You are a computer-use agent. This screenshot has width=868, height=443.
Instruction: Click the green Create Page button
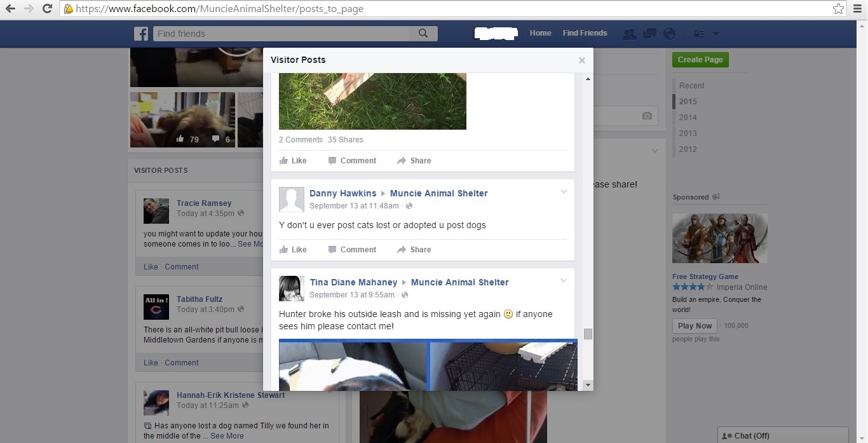click(x=700, y=60)
